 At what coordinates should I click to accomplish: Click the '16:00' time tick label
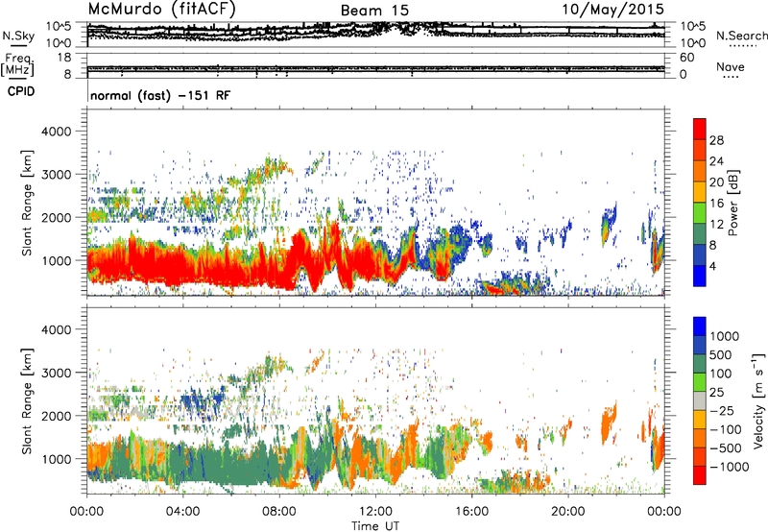click(x=471, y=512)
